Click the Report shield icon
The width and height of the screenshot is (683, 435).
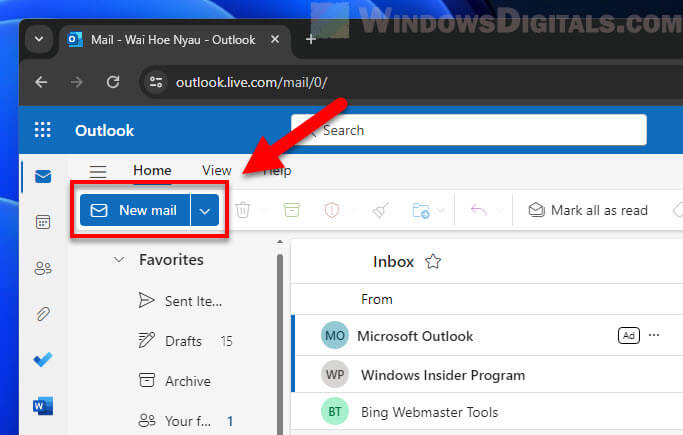(332, 210)
